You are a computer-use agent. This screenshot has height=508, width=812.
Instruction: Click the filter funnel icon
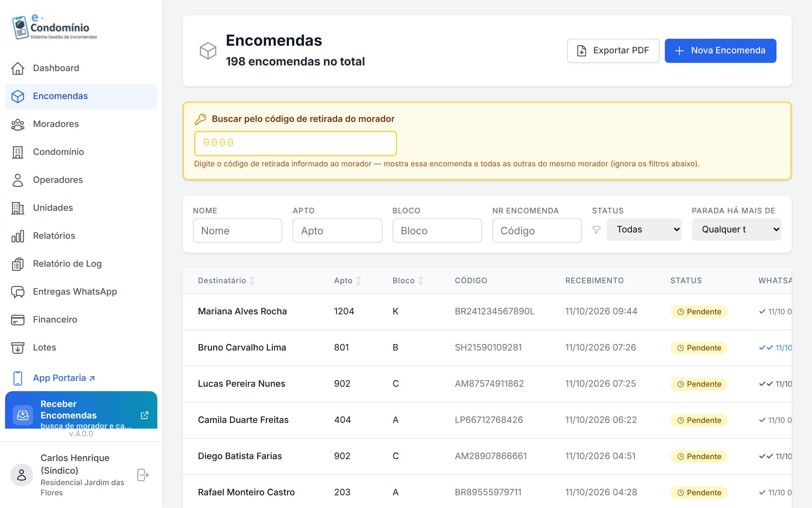tap(596, 230)
